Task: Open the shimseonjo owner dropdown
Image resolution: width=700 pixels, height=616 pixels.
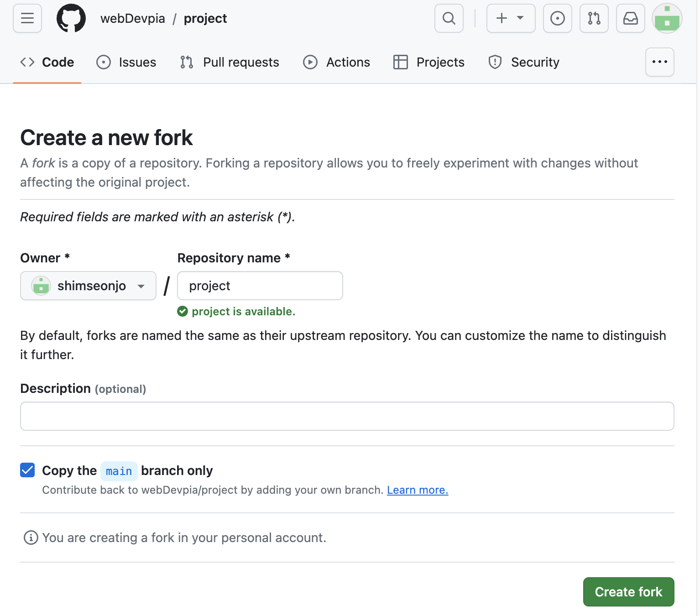Action: (x=88, y=286)
